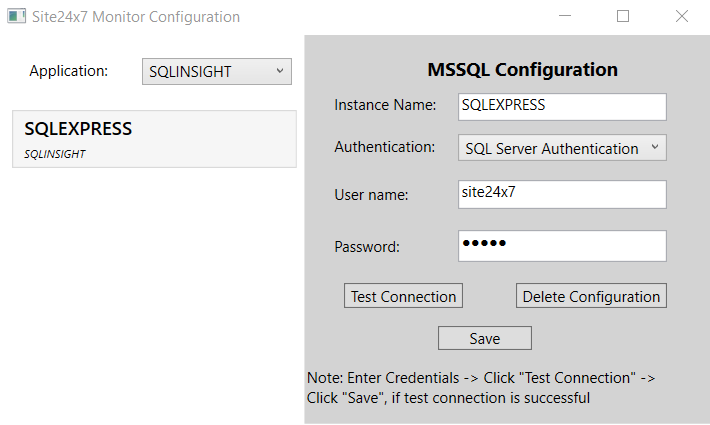Click the MSSQL Configuration heading
The height and width of the screenshot is (425, 710).
pos(523,70)
